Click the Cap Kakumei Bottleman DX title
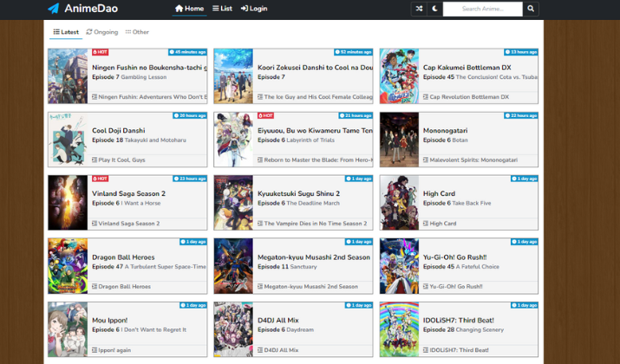The width and height of the screenshot is (620, 364). click(x=467, y=68)
